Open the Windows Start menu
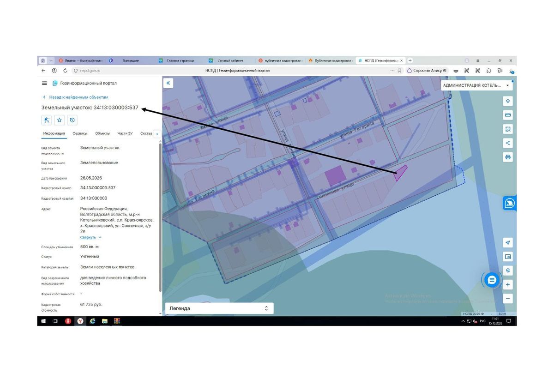Image resolution: width=554 pixels, height=392 pixels. coord(43,321)
